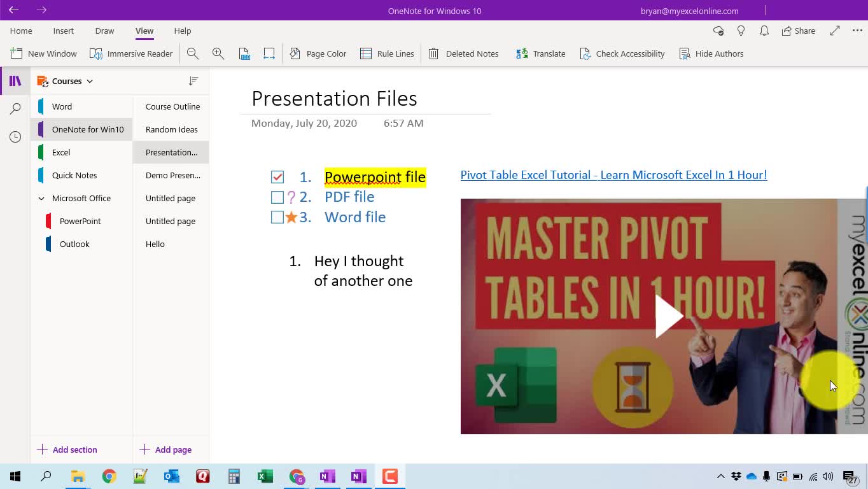Click the Zoom In magnifier icon
Screen dimensions: 868x489
tap(218, 54)
